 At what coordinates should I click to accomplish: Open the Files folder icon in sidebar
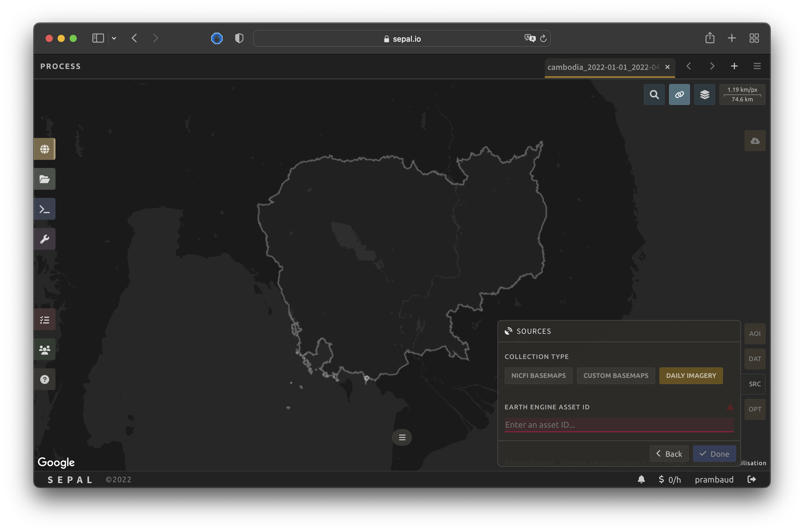[x=44, y=179]
